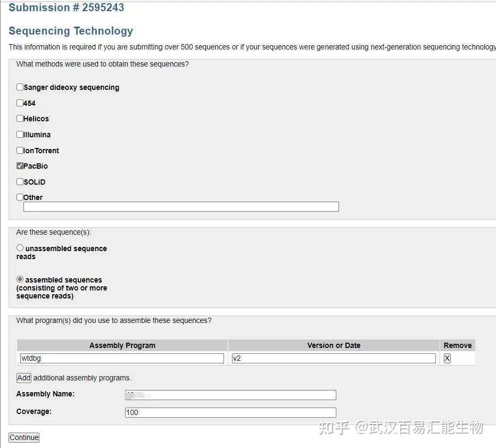496x448 pixels.
Task: Enable the Other method checkbox
Action: pyautogui.click(x=20, y=197)
